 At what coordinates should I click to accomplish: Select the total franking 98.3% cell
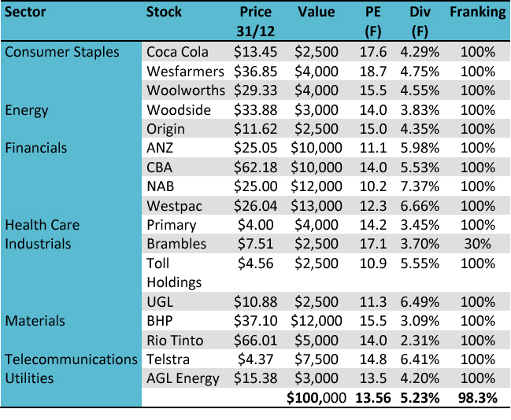(478, 398)
